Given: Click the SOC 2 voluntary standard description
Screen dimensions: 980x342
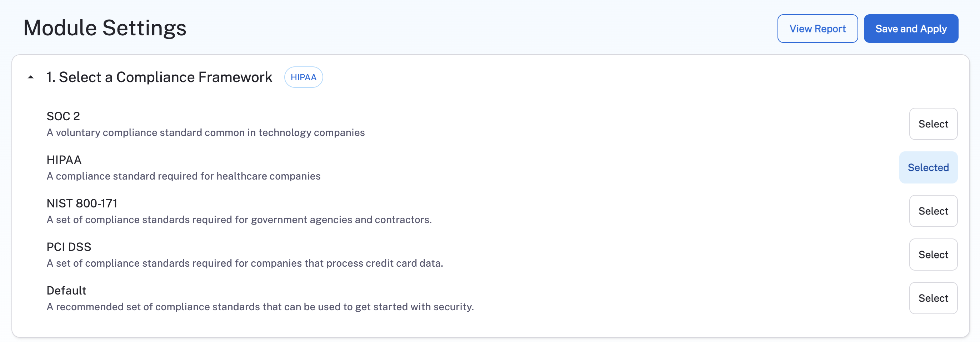Looking at the screenshot, I should tap(205, 133).
